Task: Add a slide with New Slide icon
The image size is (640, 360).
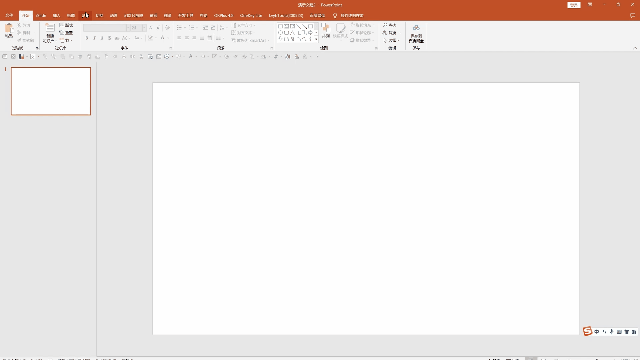Action: tap(49, 33)
